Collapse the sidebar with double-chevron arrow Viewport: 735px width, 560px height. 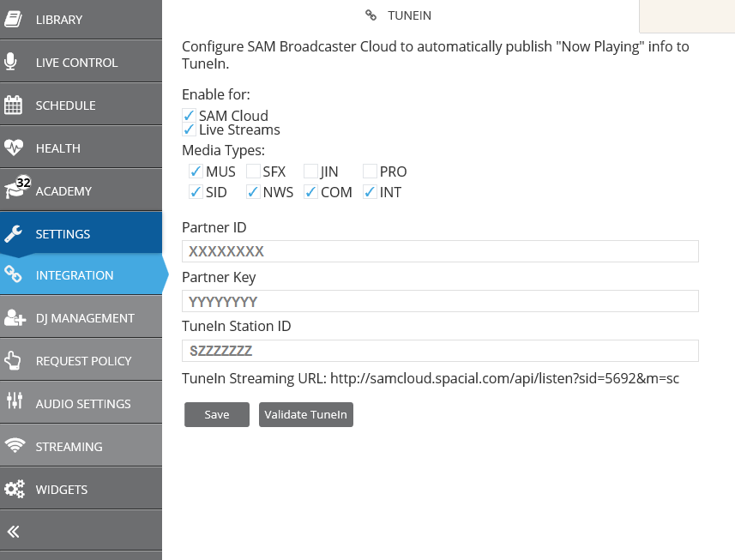point(13,532)
